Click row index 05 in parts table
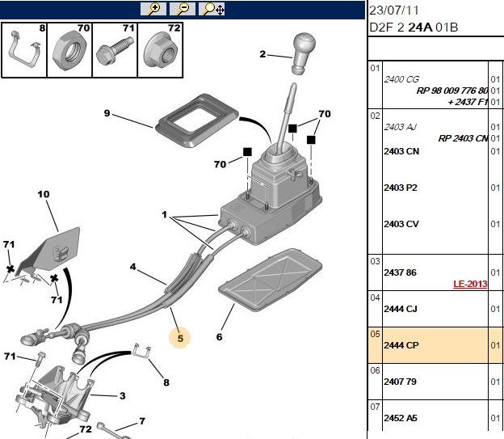This screenshot has width=504, height=439. [x=375, y=334]
